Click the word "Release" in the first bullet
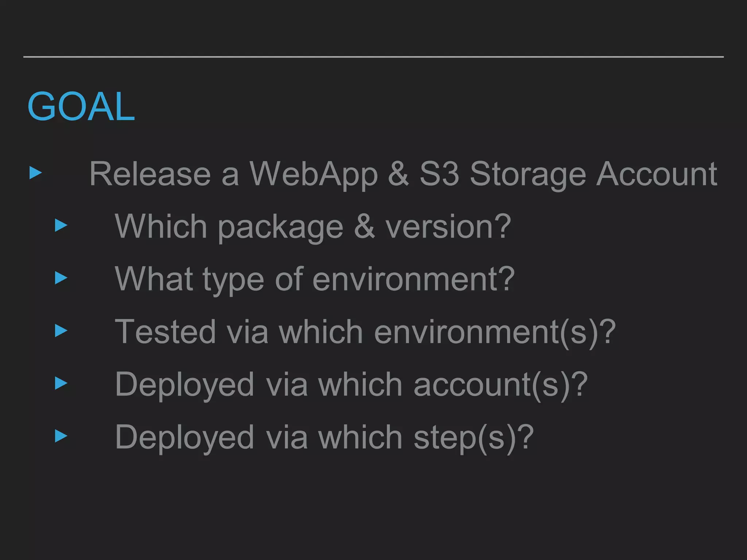Screen dimensions: 747x560 click(150, 174)
